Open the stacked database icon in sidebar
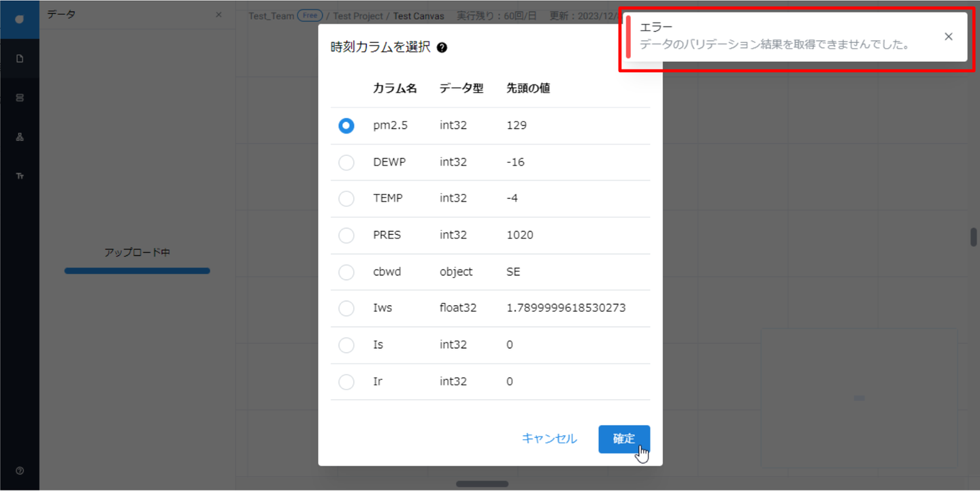This screenshot has height=491, width=980. pos(20,98)
